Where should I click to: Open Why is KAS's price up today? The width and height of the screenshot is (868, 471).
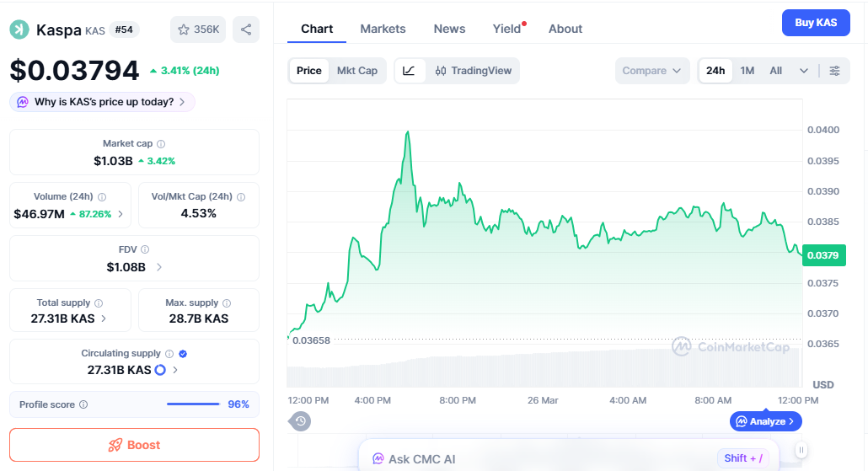(103, 102)
